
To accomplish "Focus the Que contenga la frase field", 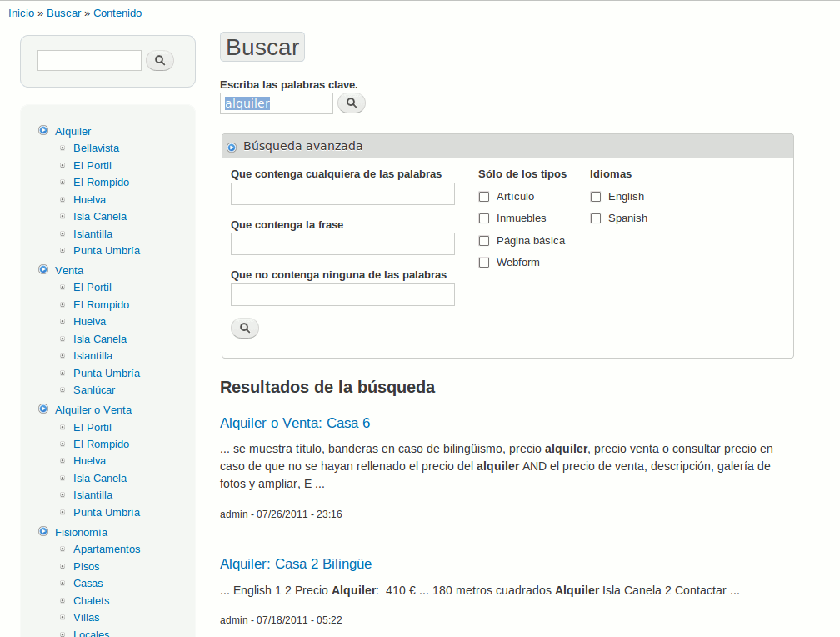I will [342, 244].
